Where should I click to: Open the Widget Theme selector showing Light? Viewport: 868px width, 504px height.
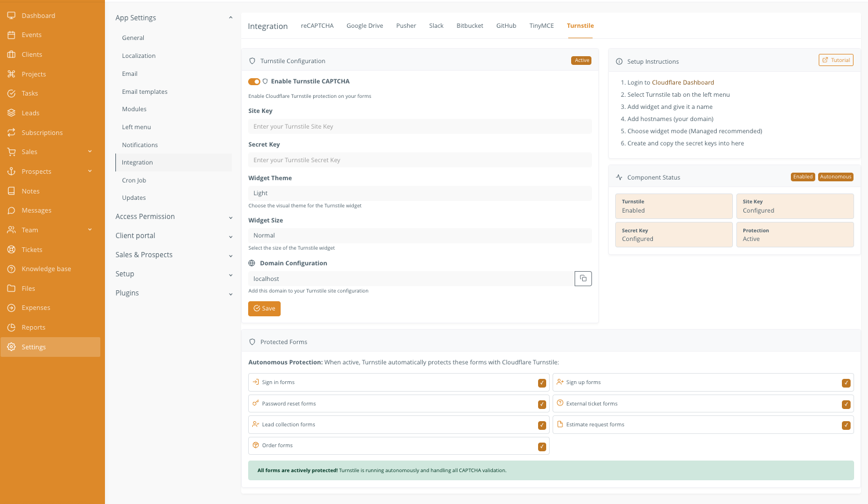(x=420, y=193)
